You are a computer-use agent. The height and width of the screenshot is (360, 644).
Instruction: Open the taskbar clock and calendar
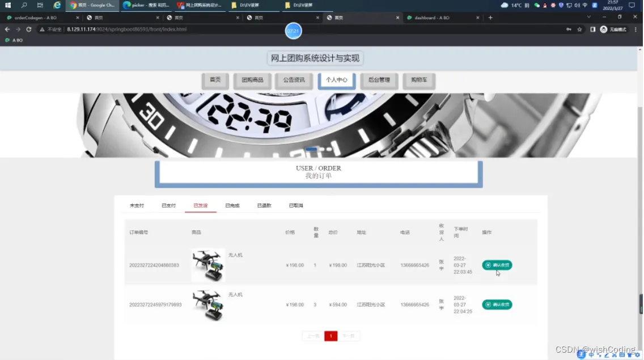[x=613, y=5]
